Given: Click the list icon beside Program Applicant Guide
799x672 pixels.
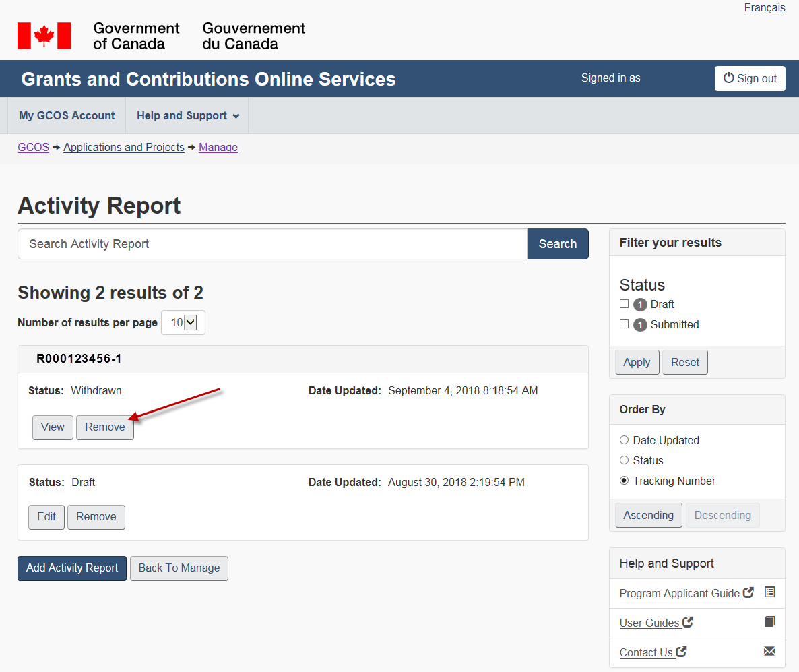Looking at the screenshot, I should pyautogui.click(x=769, y=592).
